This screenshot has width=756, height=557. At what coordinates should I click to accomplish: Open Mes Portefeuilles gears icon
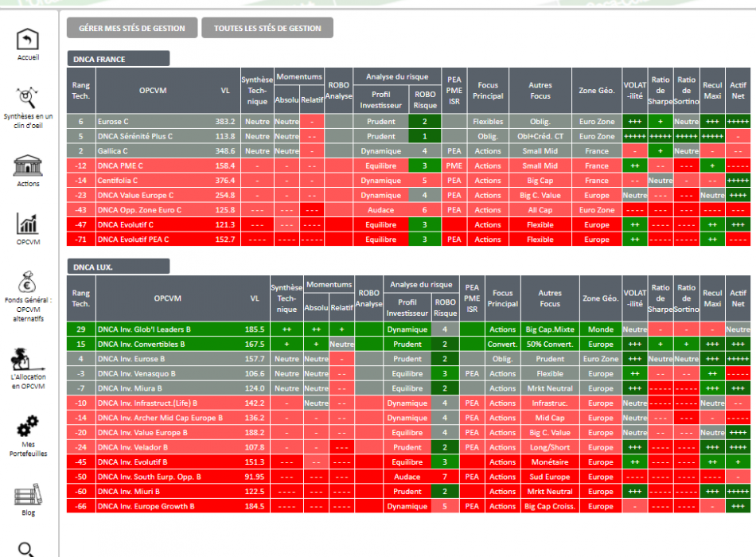28,427
